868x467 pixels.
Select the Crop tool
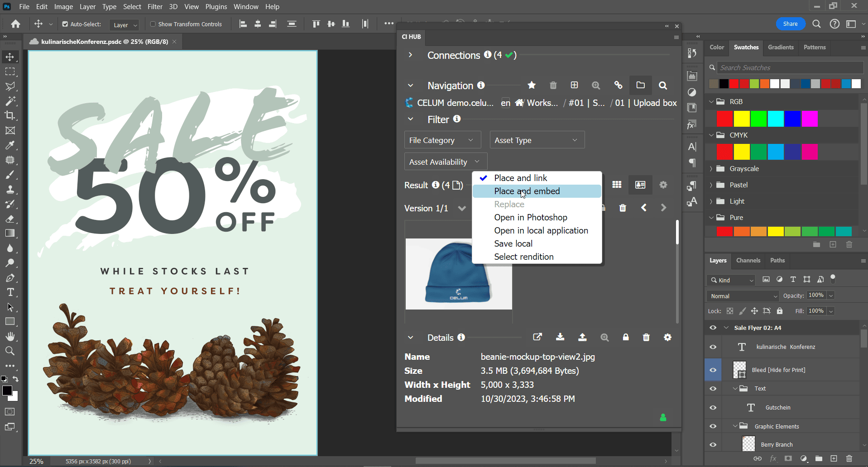coord(10,116)
